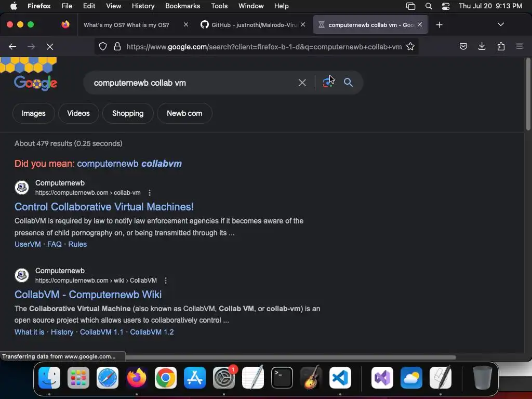Open more options for collab-vm result
The image size is (532, 399).
click(x=150, y=193)
